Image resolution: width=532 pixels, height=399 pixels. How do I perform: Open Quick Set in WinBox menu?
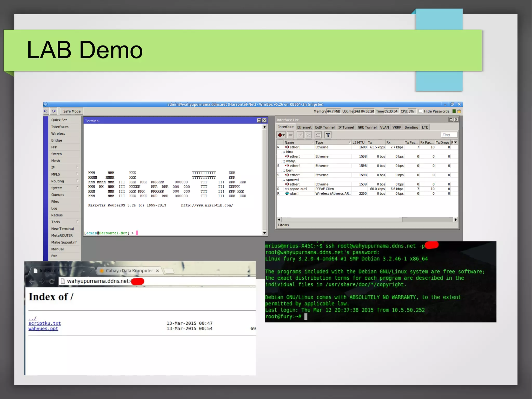pos(59,120)
